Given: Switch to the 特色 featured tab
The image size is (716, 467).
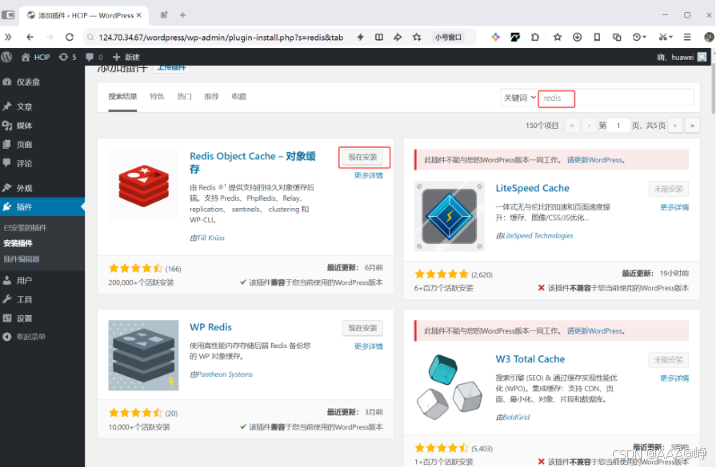Looking at the screenshot, I should point(157,96).
